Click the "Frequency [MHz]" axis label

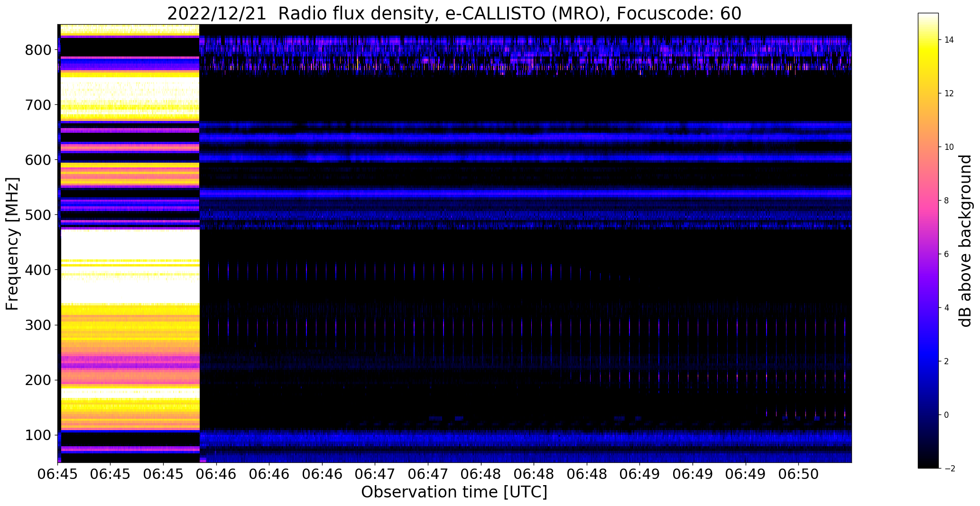point(13,244)
